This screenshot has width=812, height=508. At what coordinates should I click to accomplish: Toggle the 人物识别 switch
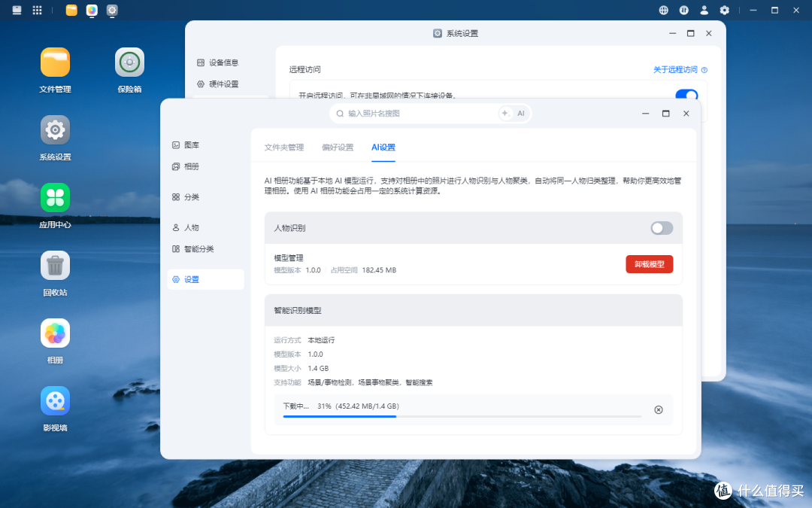[x=662, y=228]
